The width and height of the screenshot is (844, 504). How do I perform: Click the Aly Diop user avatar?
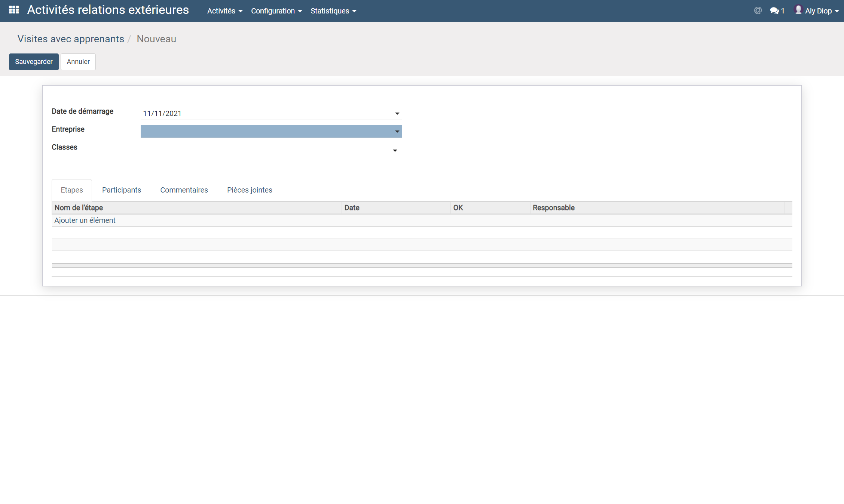tap(798, 10)
